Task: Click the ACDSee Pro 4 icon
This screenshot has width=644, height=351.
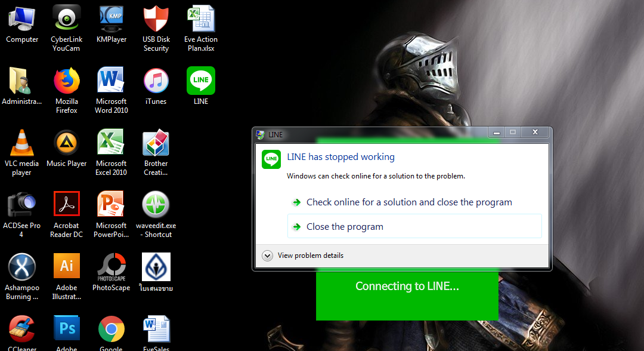Action: click(22, 205)
